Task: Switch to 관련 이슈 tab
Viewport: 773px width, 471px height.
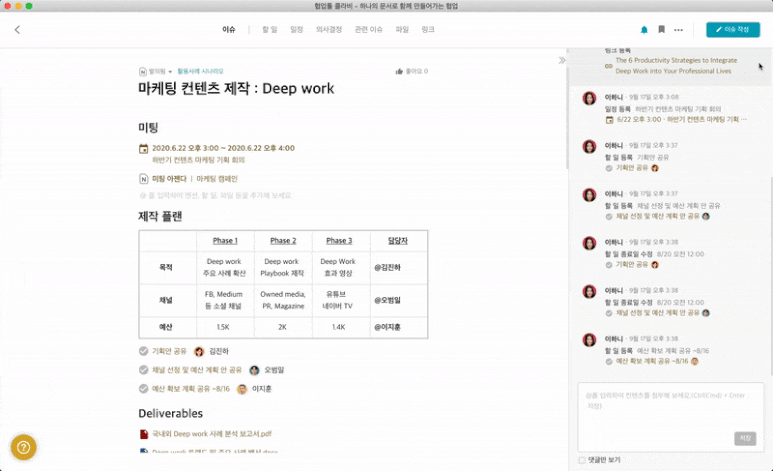Action: [x=369, y=30]
